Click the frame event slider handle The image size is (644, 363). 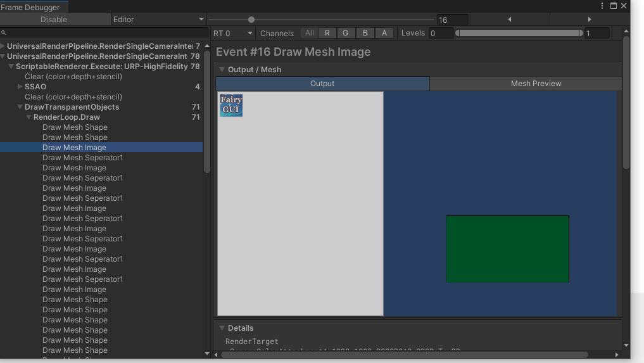(x=251, y=20)
